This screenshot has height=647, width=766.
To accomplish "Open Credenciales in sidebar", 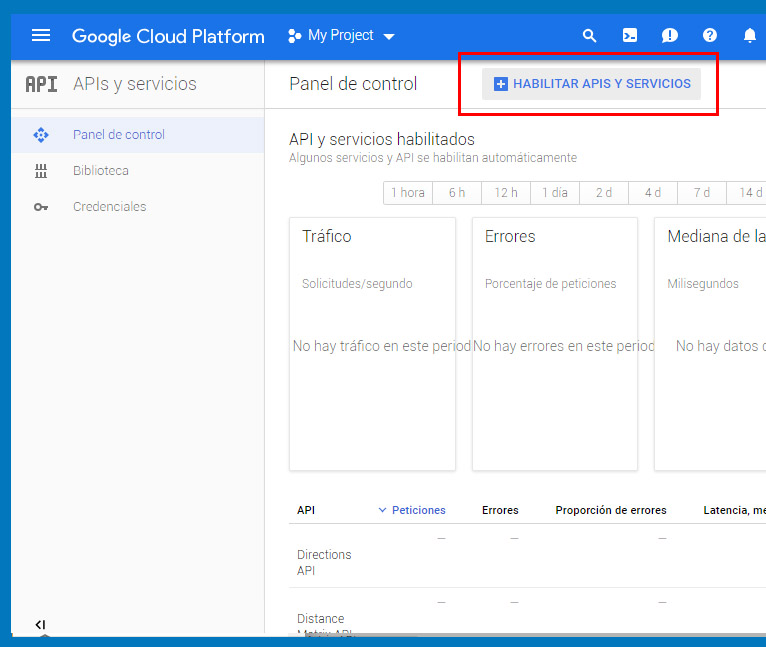I will click(x=138, y=207).
